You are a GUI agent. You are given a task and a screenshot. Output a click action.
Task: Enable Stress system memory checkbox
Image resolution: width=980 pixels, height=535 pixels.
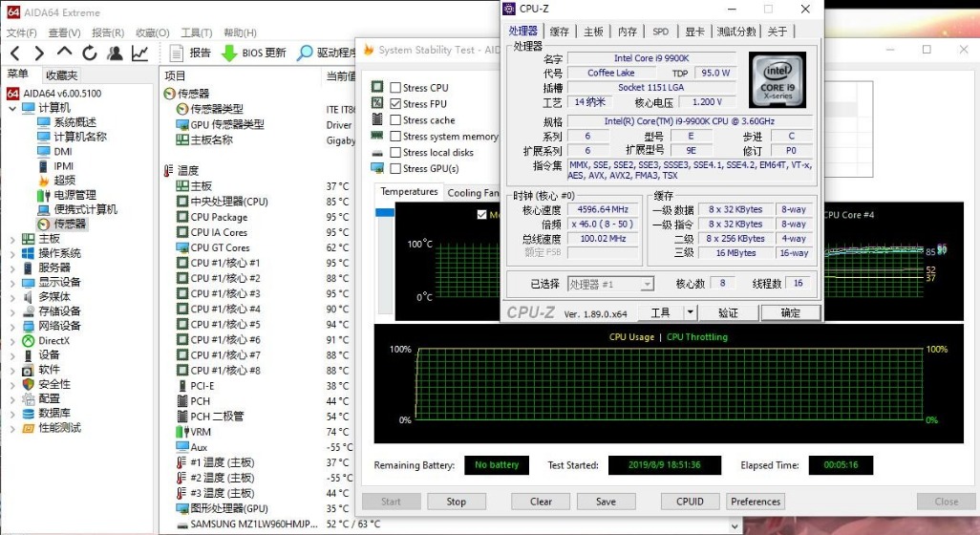(395, 137)
